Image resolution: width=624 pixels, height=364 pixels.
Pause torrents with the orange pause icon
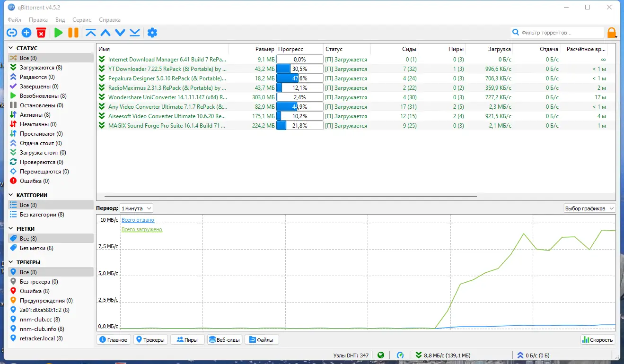point(73,33)
